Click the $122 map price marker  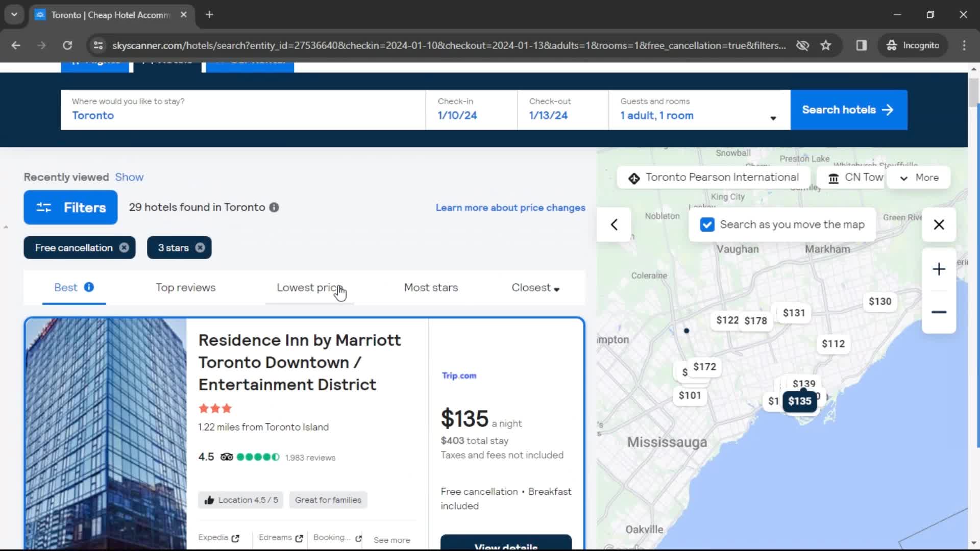[726, 320]
